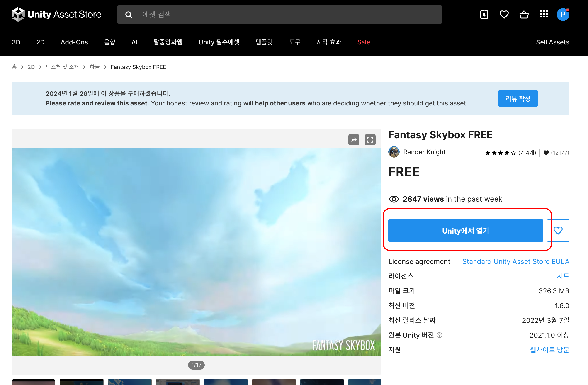588x385 pixels.
Task: Open the wishlist heart icon in header
Action: pyautogui.click(x=504, y=14)
